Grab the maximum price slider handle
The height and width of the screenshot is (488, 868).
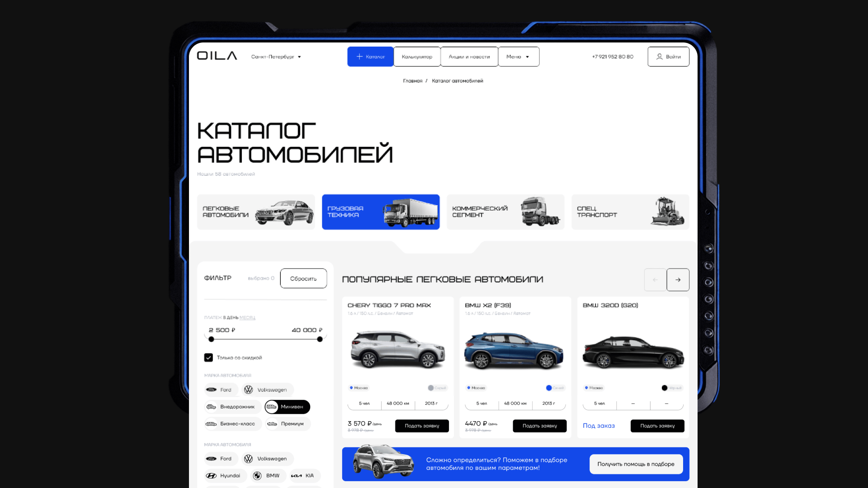tap(320, 339)
